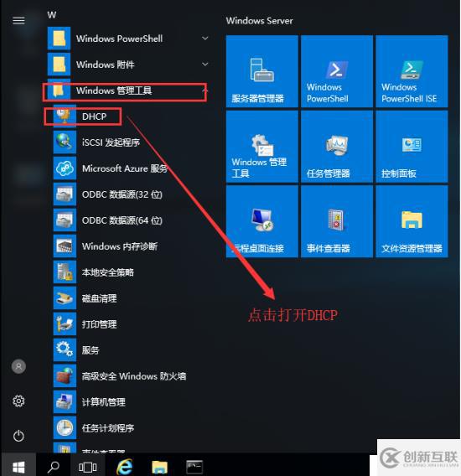
Task: Open the Windows 管理工具 tile
Action: coord(262,147)
